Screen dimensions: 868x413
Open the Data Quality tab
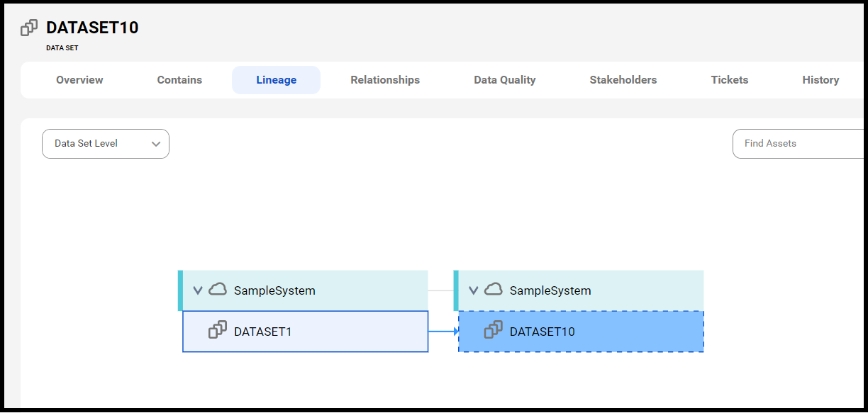point(505,80)
